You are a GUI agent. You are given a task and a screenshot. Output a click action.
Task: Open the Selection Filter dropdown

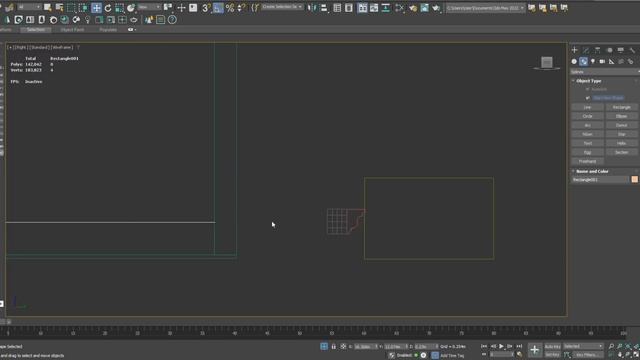point(29,7)
